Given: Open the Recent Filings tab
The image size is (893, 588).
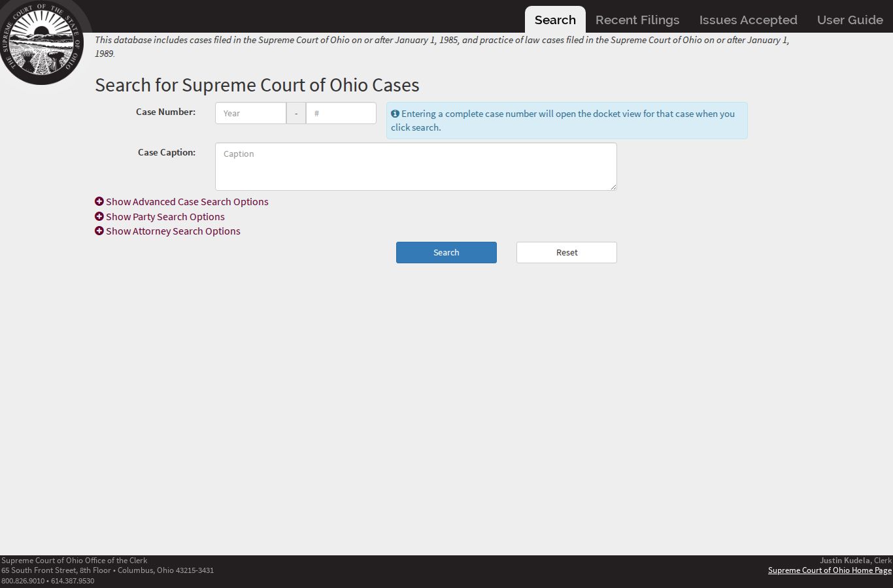Looking at the screenshot, I should (637, 20).
